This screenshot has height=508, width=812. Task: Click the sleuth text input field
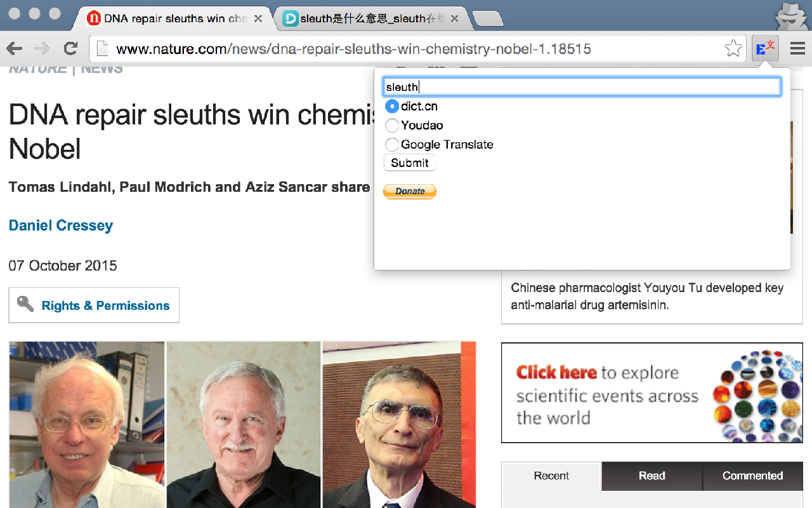[582, 87]
